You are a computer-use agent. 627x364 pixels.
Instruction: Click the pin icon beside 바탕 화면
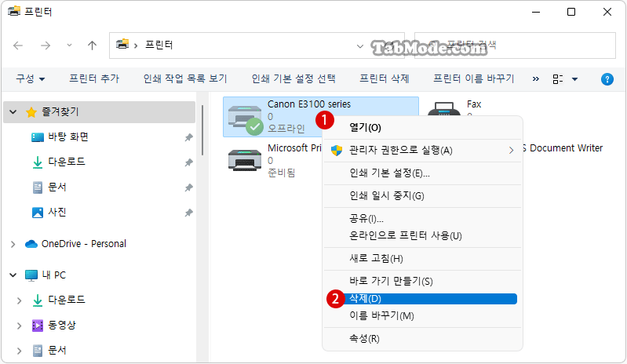(189, 137)
